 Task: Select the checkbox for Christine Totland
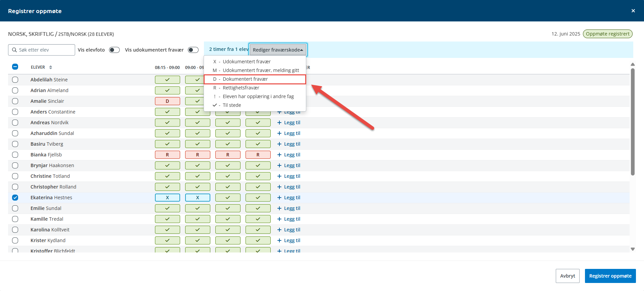pos(15,176)
